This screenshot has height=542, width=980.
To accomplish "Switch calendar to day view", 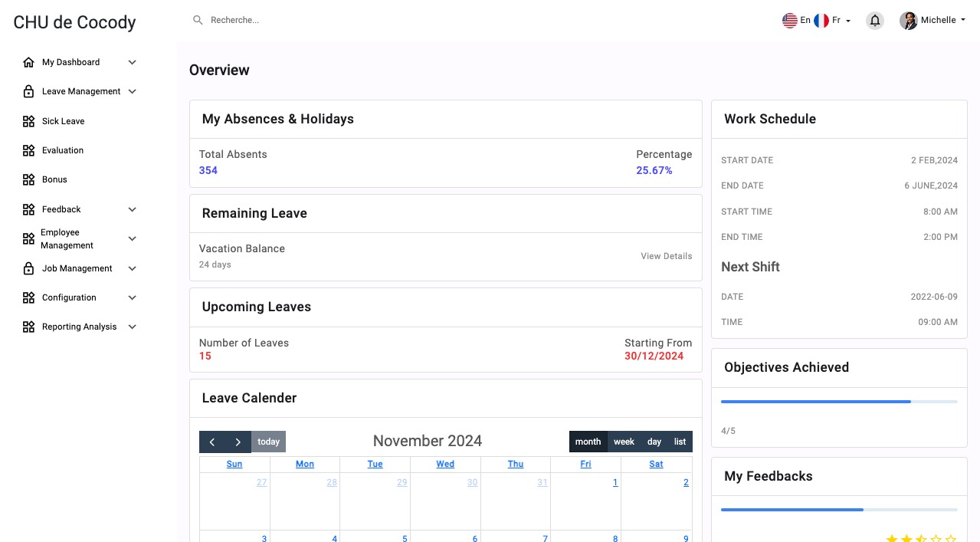I will [x=654, y=442].
